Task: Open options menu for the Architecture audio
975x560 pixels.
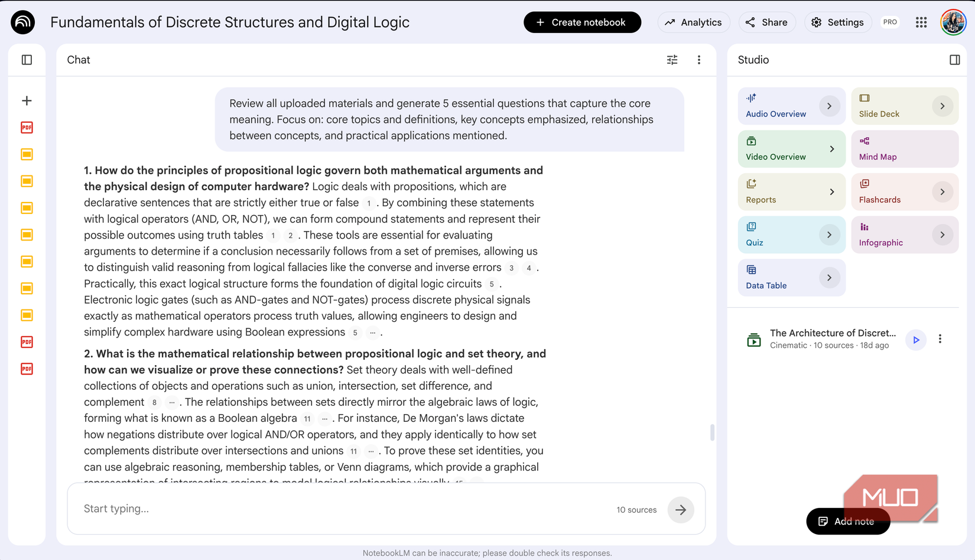Action: [x=941, y=340]
